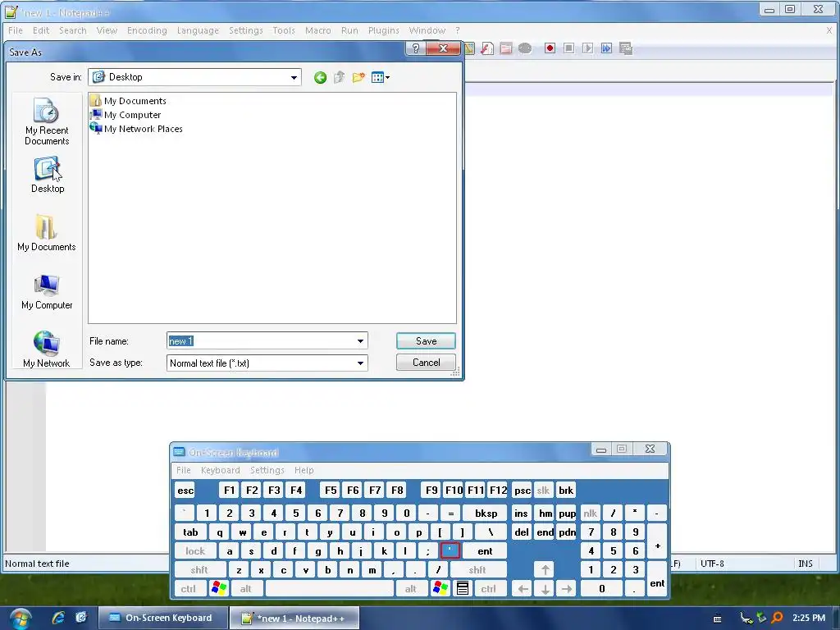The image size is (840, 630).
Task: Click the tab key on keyboard
Action: coord(190,532)
